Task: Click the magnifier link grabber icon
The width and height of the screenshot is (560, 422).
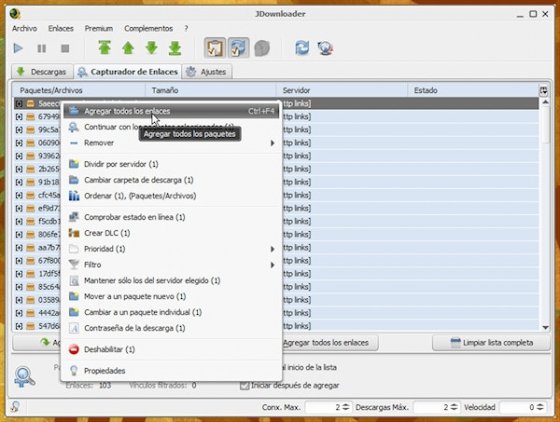Action: pos(24,377)
